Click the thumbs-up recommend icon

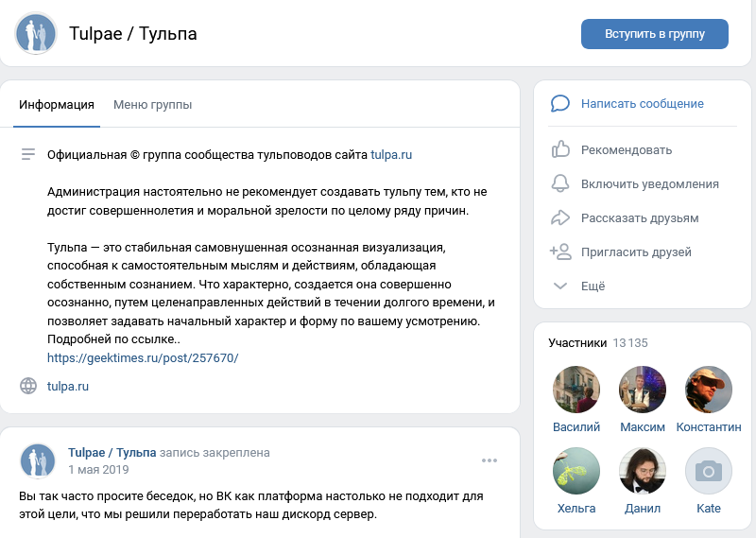point(560,149)
